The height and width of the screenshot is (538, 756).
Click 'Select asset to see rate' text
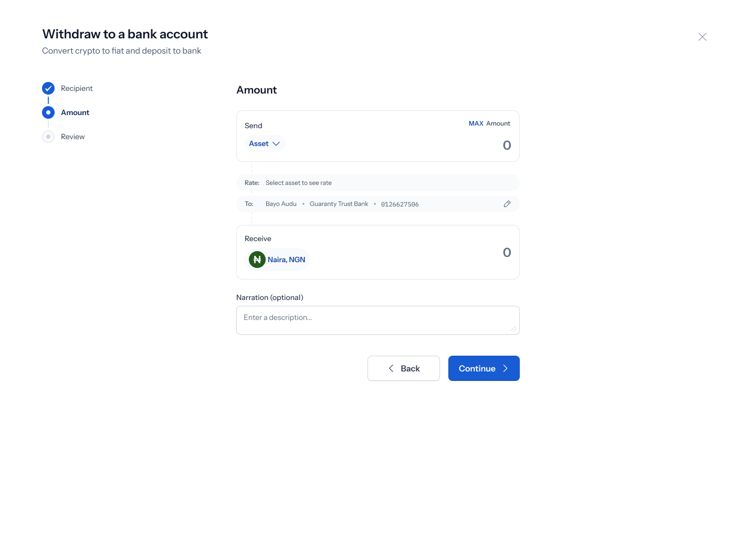click(299, 183)
